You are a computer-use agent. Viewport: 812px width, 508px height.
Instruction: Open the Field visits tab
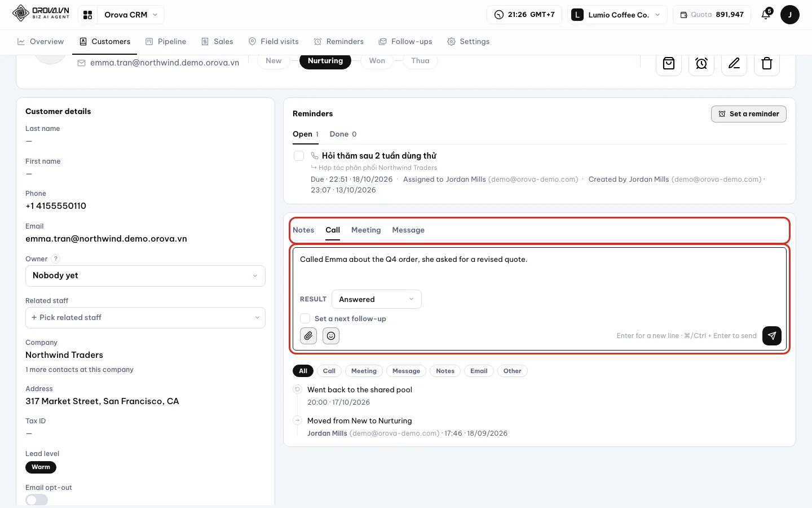(x=273, y=42)
